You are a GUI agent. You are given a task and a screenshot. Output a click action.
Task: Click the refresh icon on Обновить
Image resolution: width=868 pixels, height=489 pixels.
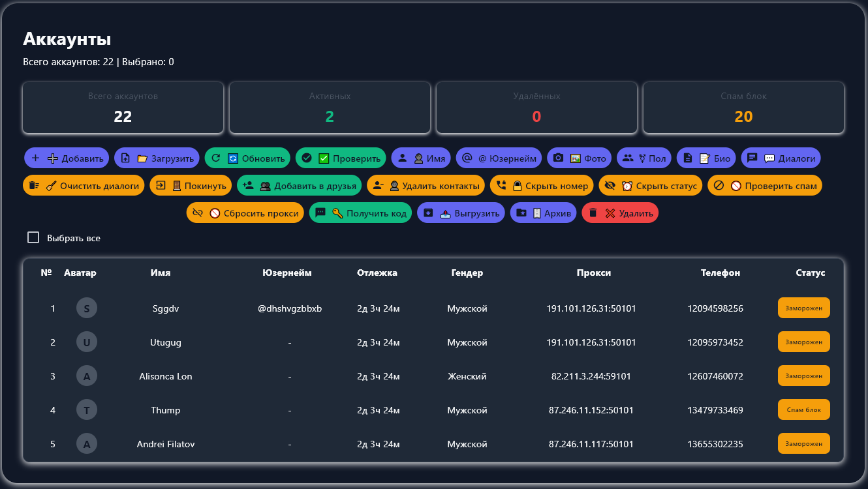pos(216,158)
